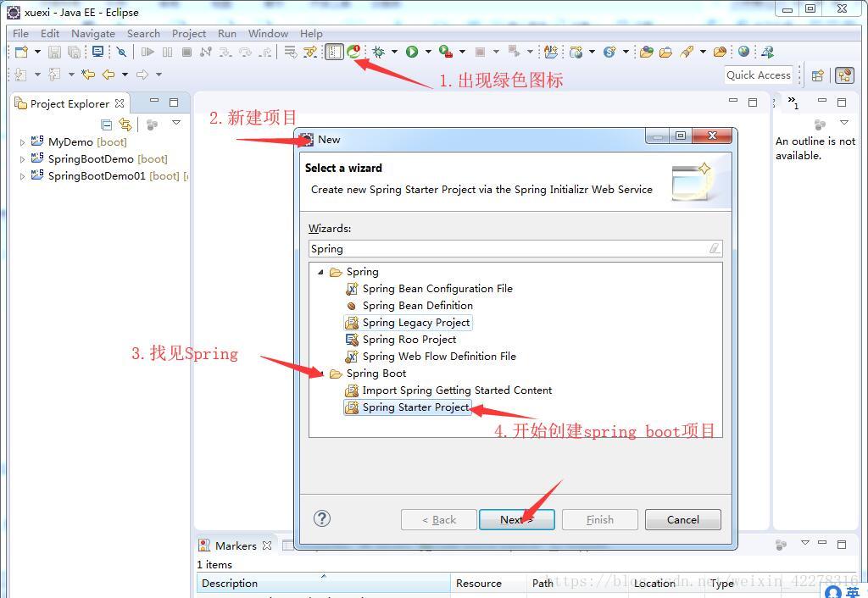
Task: Click the green Run button icon
Action: [412, 52]
